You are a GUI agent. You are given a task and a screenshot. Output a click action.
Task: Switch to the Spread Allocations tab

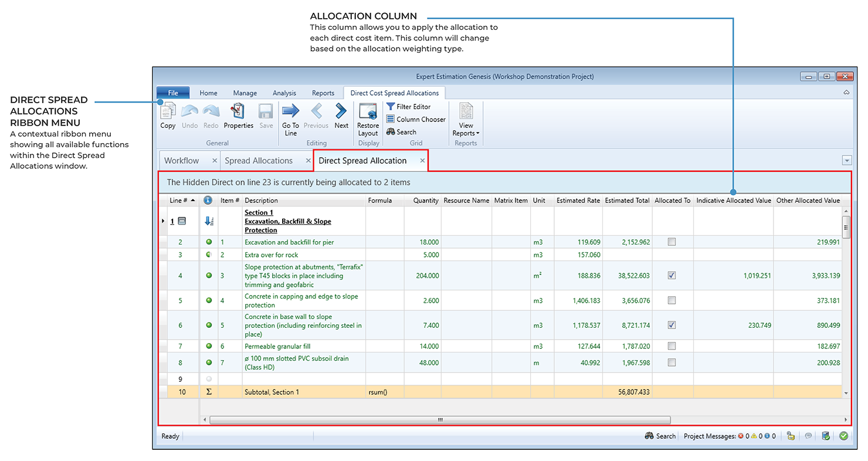pos(259,161)
